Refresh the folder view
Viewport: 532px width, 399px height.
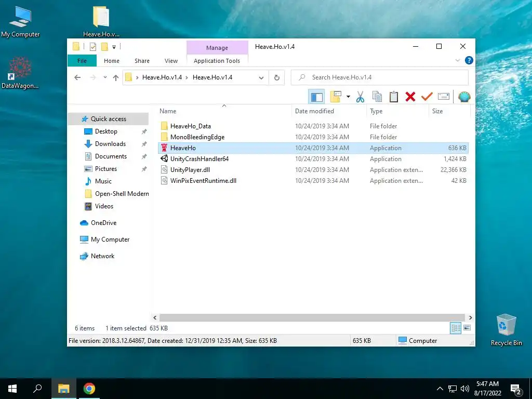click(277, 78)
